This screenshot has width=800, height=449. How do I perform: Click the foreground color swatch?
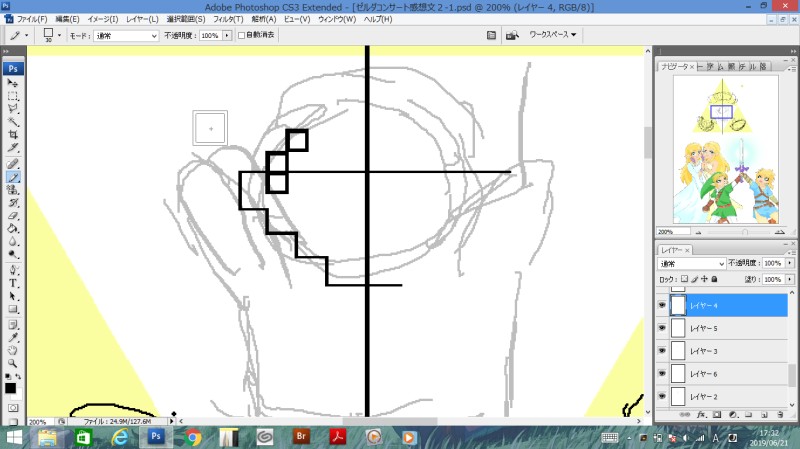coord(10,388)
